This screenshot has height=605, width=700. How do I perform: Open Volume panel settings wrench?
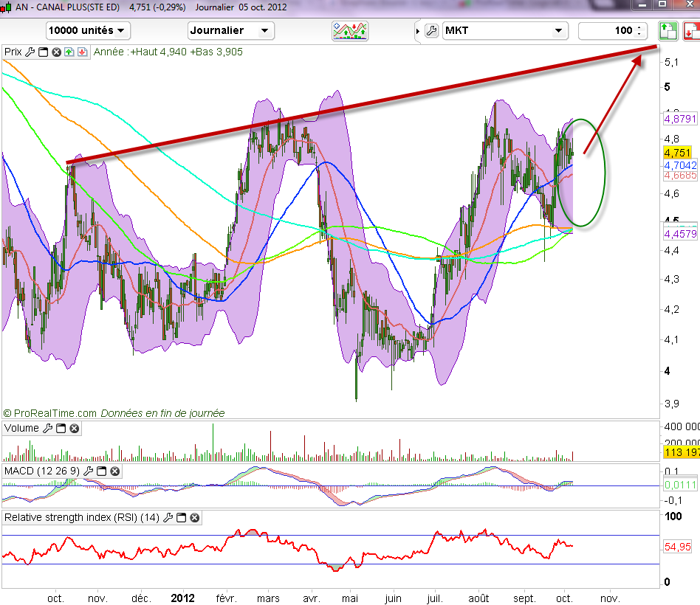click(47, 429)
